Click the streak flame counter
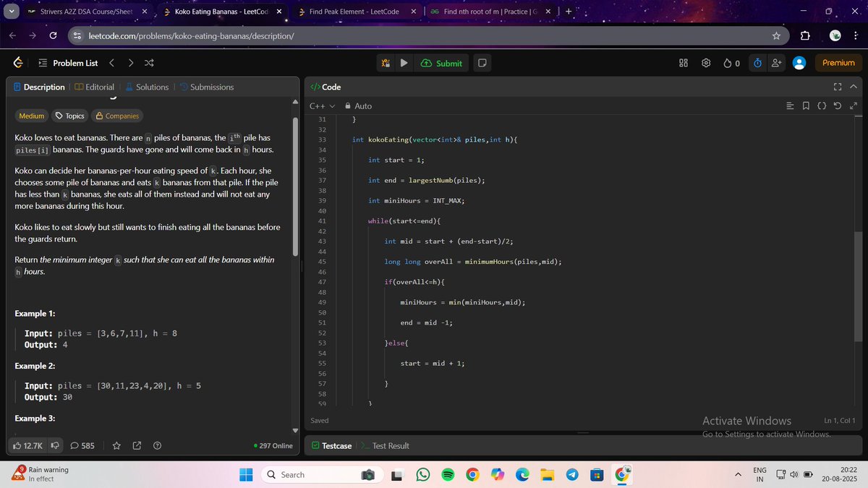This screenshot has width=868, height=488. point(731,63)
